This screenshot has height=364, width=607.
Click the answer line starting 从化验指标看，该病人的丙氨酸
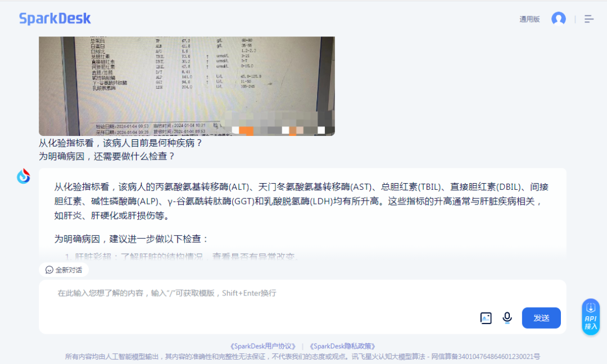302,187
